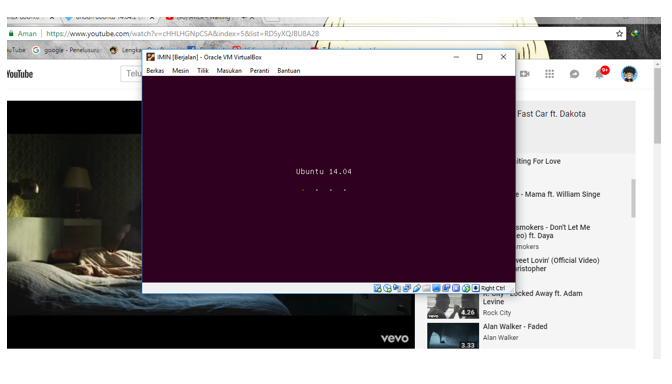Click inside the Ubuntu 14.04 VM screen
672x384 pixels.
329,179
